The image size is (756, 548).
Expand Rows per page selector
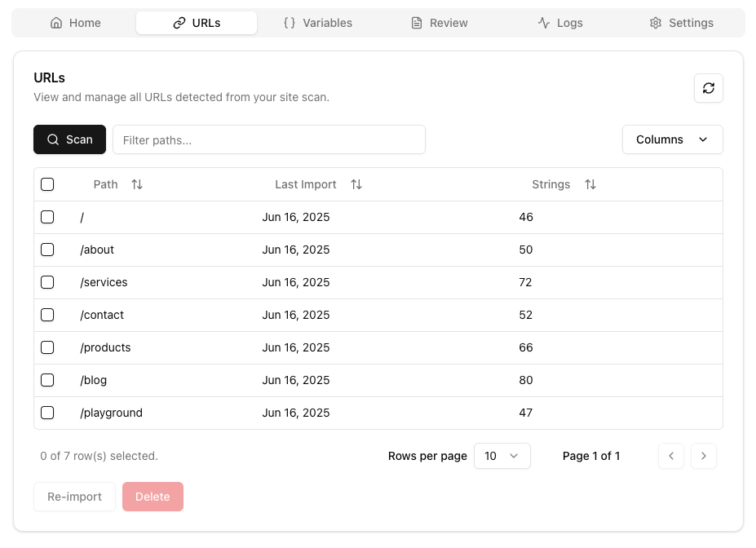502,456
